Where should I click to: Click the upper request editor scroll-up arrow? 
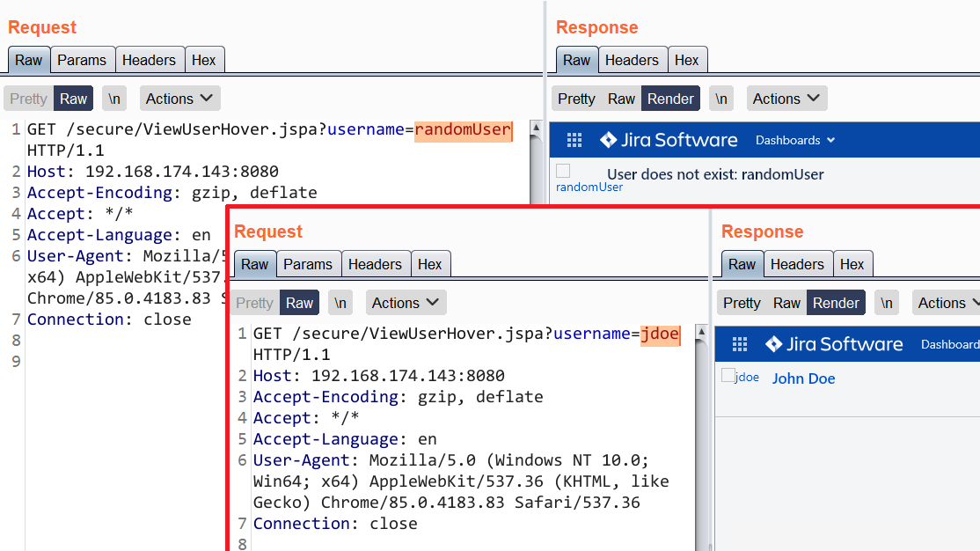pos(536,128)
